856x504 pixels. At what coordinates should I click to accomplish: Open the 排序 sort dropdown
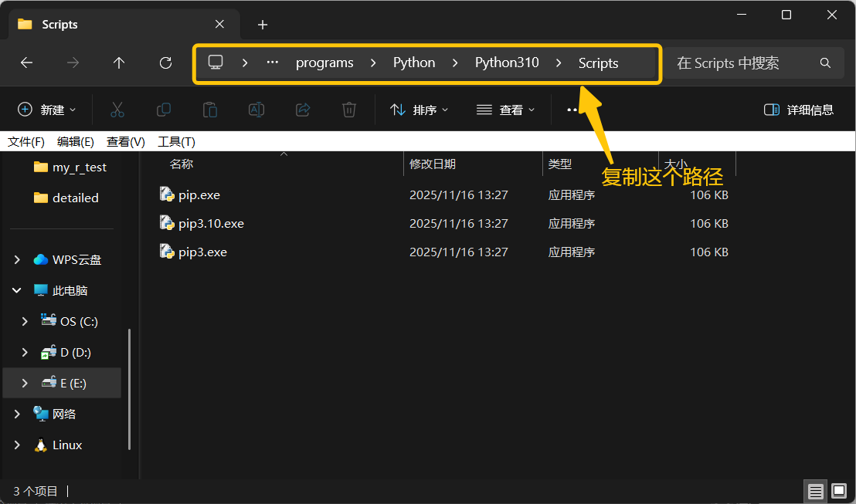(x=420, y=110)
